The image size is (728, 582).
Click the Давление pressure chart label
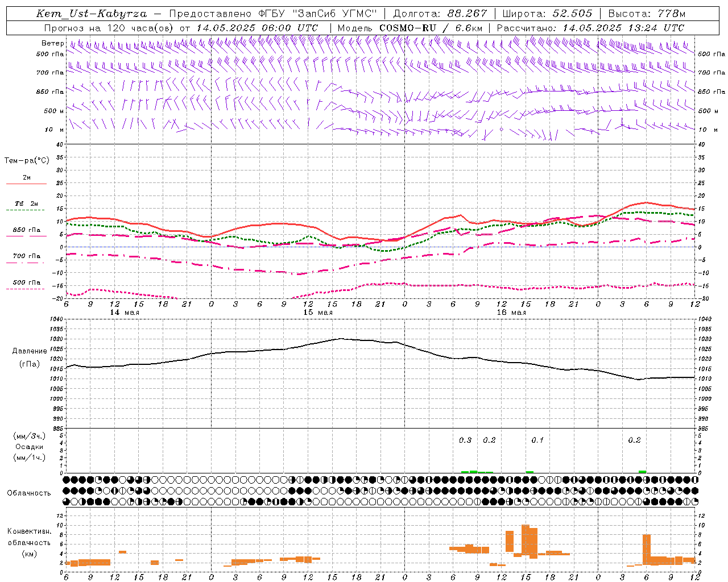coord(30,351)
